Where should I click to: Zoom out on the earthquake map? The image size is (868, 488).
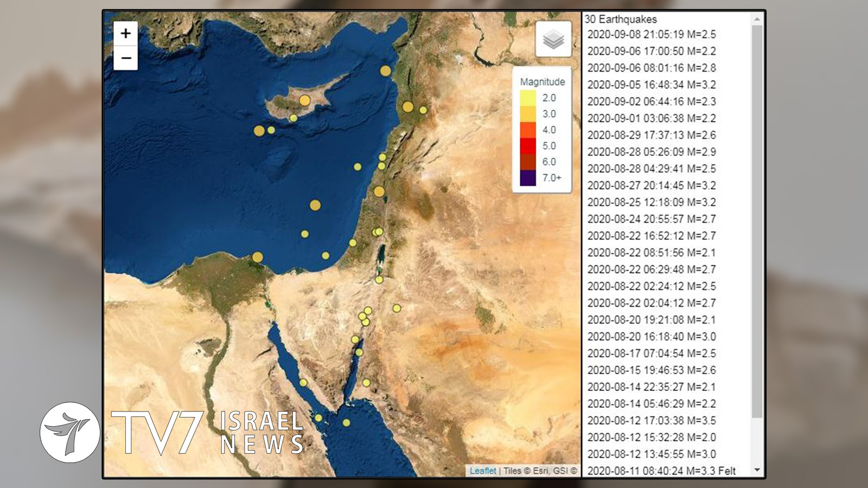pyautogui.click(x=125, y=58)
